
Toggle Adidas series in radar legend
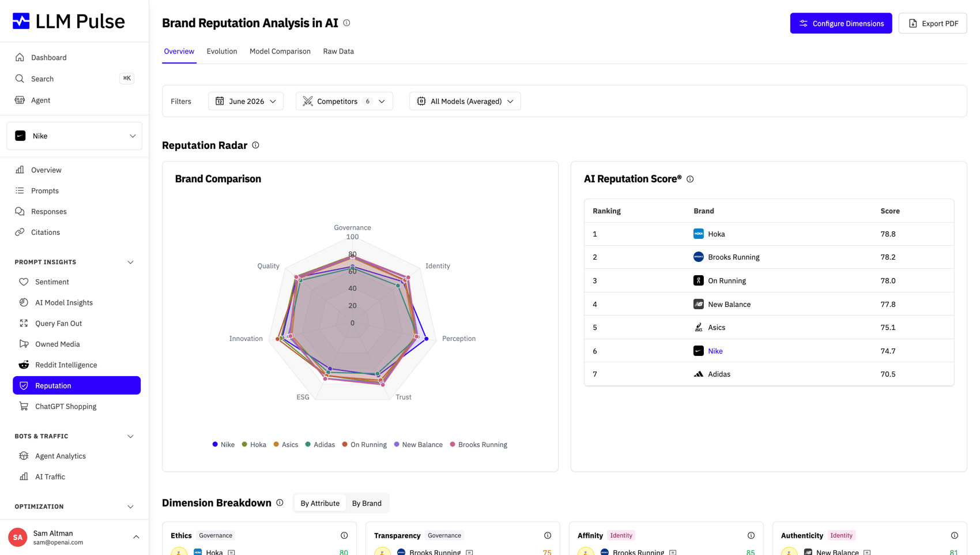tap(320, 445)
